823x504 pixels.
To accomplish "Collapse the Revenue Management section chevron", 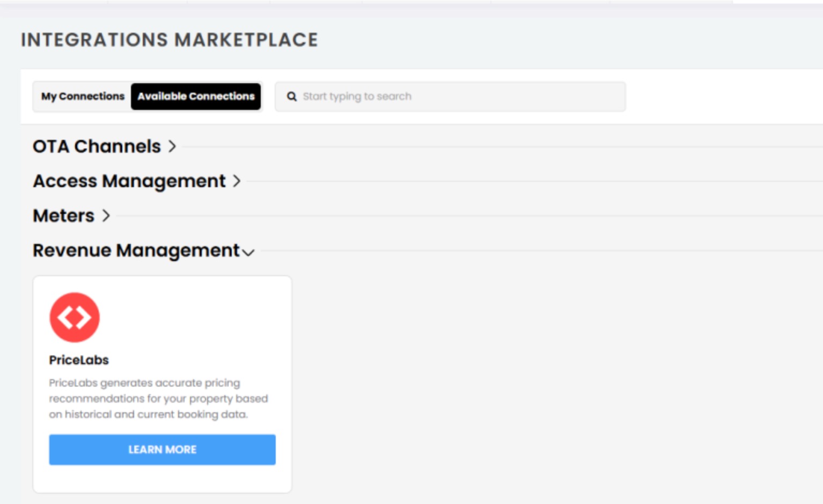I will [x=248, y=252].
